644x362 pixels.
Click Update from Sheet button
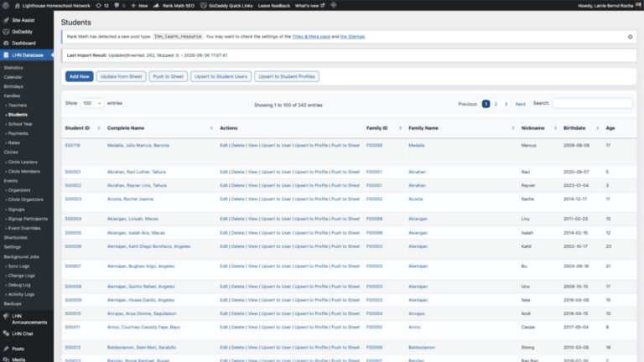coord(121,76)
